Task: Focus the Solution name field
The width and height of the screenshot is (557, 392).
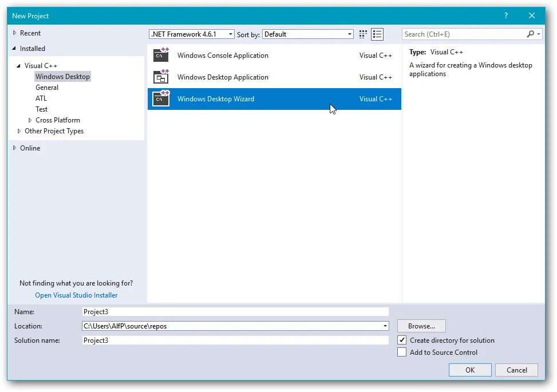Action: (x=235, y=340)
